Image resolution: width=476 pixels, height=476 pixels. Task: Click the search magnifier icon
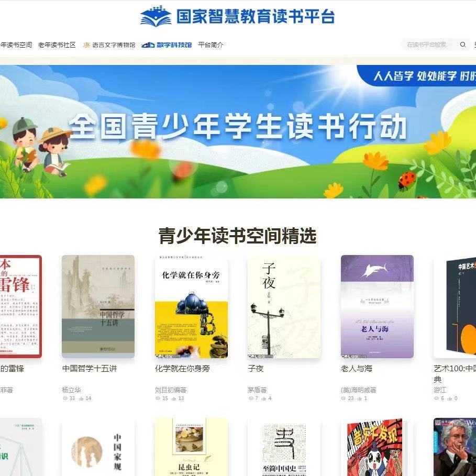[462, 45]
